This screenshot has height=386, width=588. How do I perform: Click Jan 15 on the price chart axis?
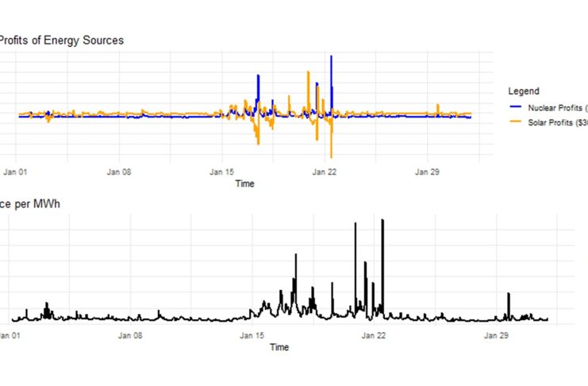click(253, 336)
